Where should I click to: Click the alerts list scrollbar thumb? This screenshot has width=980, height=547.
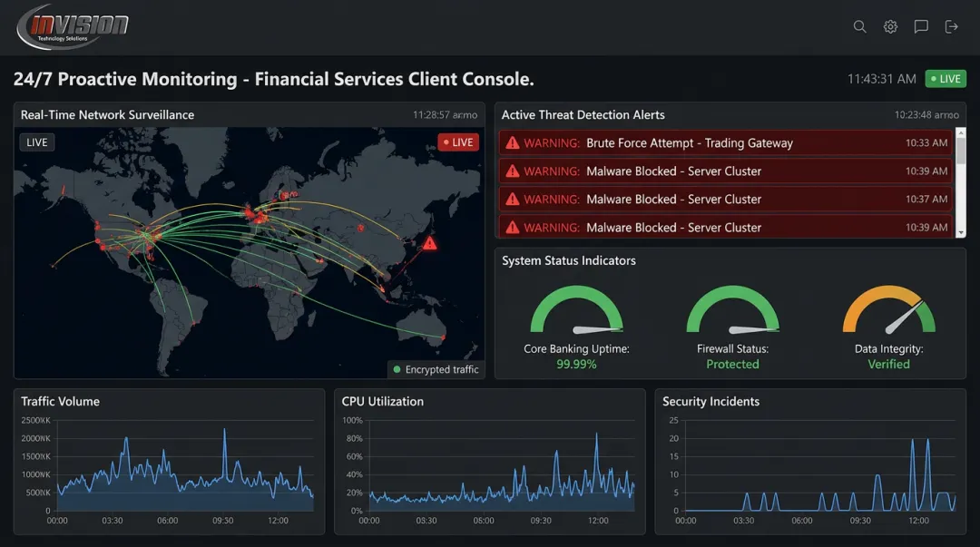coord(961,151)
